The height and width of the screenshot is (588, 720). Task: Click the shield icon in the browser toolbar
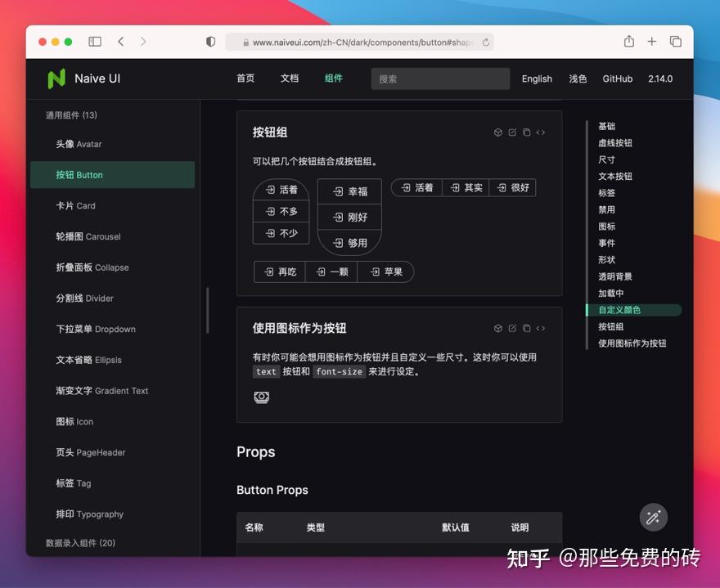pyautogui.click(x=210, y=41)
